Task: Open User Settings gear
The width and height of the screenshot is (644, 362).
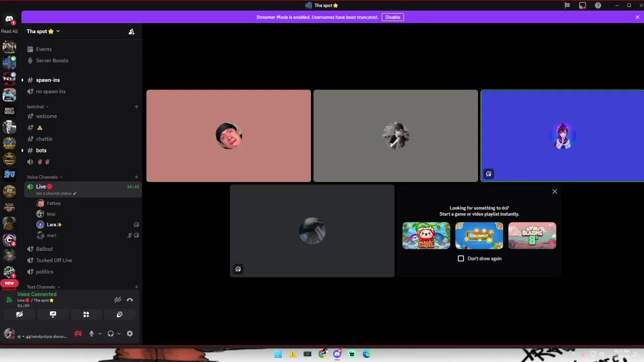Action: 130,333
